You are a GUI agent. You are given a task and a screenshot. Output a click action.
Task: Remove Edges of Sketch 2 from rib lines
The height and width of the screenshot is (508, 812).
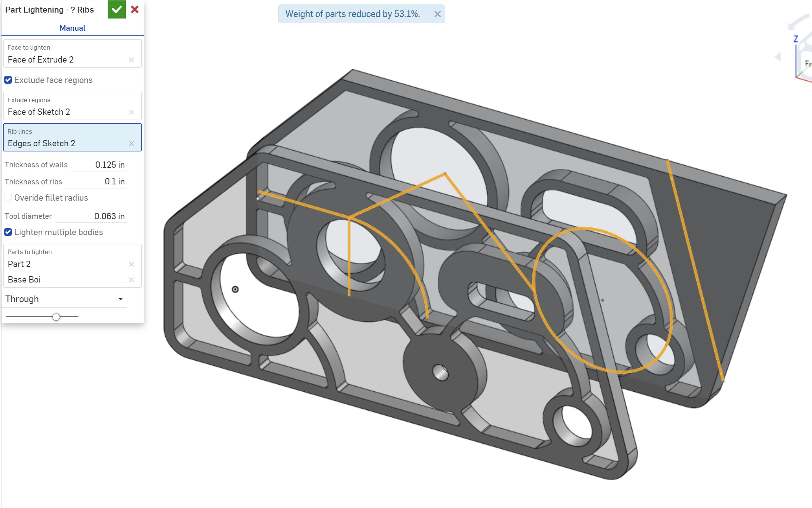click(131, 144)
